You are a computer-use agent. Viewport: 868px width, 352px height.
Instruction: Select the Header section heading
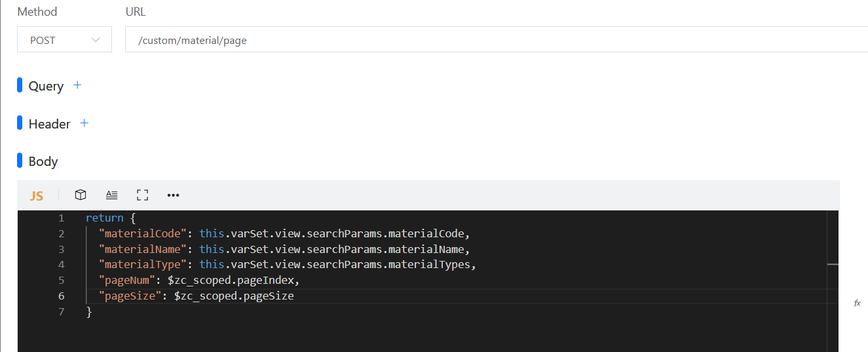coord(49,124)
